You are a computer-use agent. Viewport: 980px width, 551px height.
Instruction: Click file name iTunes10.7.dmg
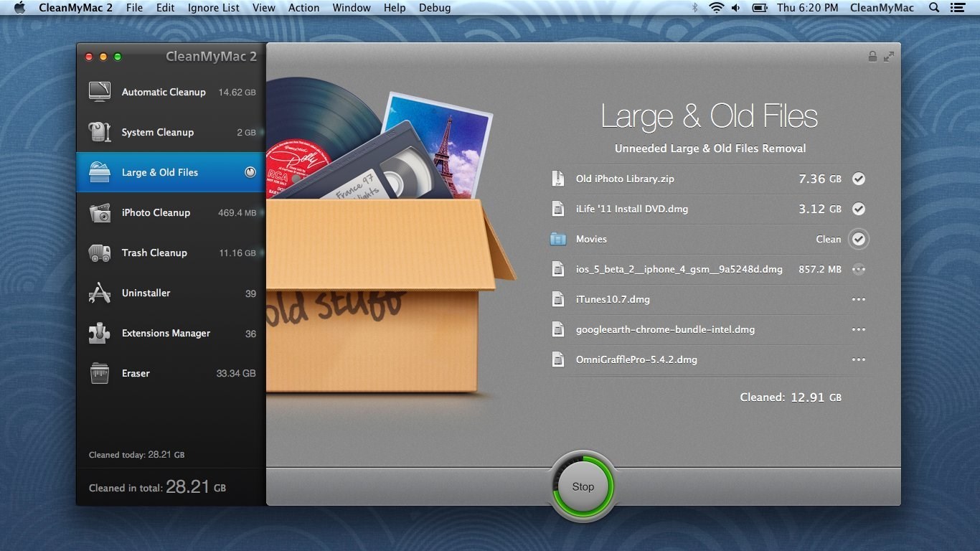click(x=613, y=299)
